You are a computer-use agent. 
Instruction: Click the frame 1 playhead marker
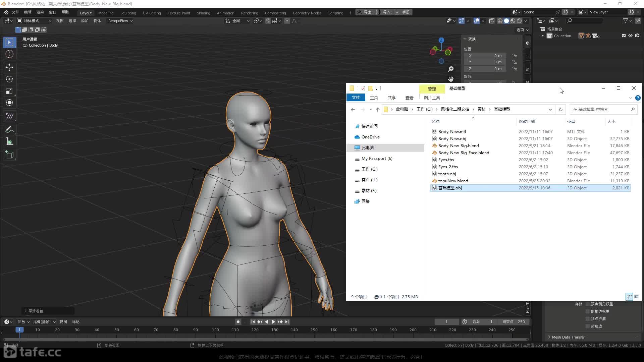coord(19,330)
